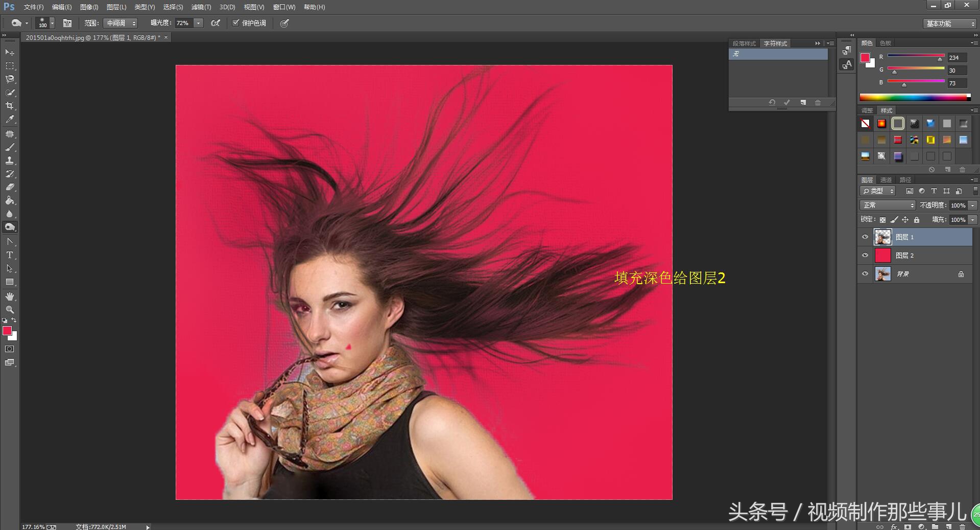Select the Clone Stamp tool

[10, 160]
